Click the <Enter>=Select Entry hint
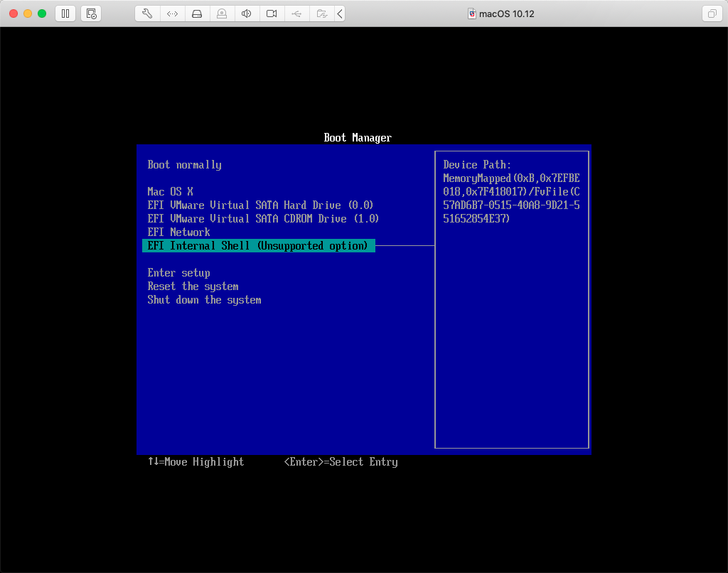Image resolution: width=728 pixels, height=573 pixels. [x=341, y=461]
